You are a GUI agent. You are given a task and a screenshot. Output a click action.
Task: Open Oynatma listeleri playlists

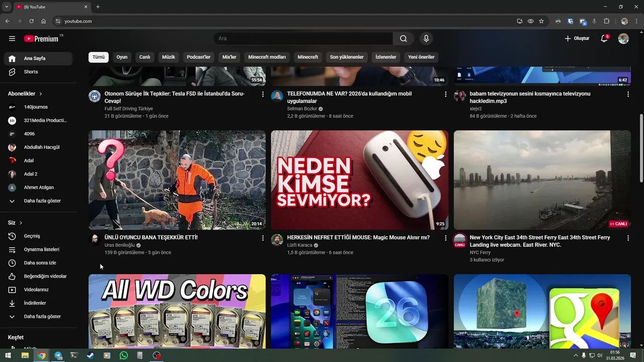[38, 249]
